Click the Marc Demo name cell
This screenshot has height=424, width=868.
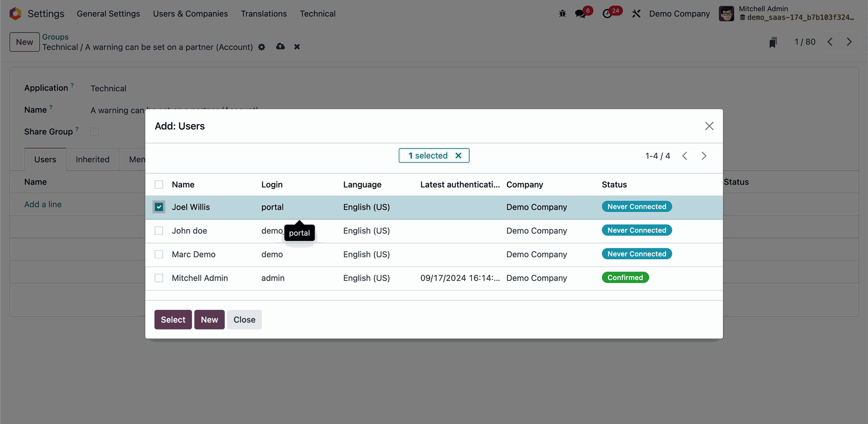click(x=193, y=254)
